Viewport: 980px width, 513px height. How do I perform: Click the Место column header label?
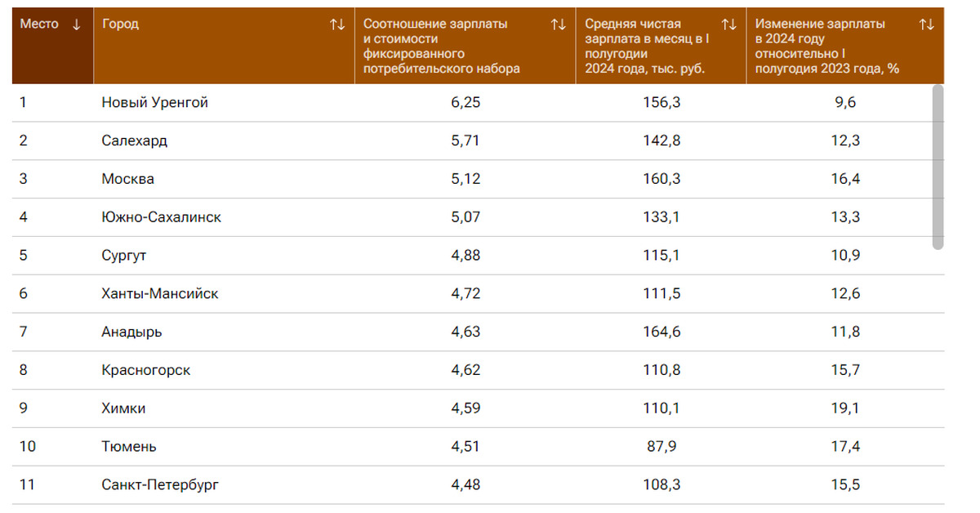[39, 25]
